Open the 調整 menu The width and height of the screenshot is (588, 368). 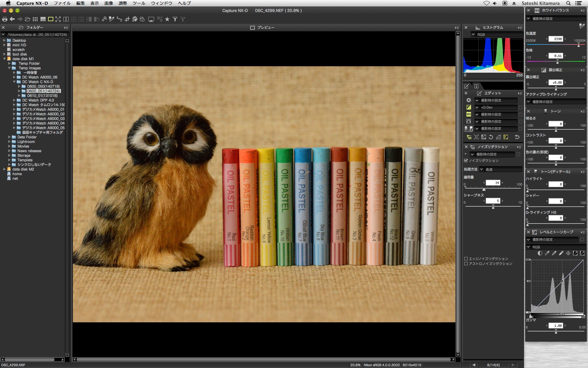click(123, 3)
